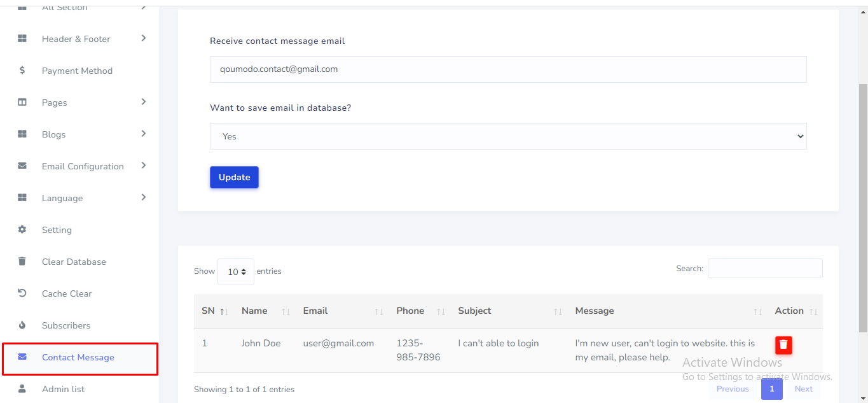This screenshot has width=868, height=403.
Task: Sort table by the SN column
Action: 215,311
